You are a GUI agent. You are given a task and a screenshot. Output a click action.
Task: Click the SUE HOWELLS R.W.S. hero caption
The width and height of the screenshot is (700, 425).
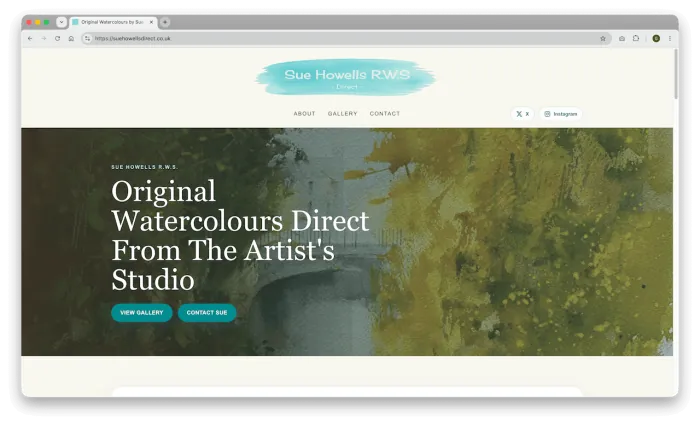[145, 167]
